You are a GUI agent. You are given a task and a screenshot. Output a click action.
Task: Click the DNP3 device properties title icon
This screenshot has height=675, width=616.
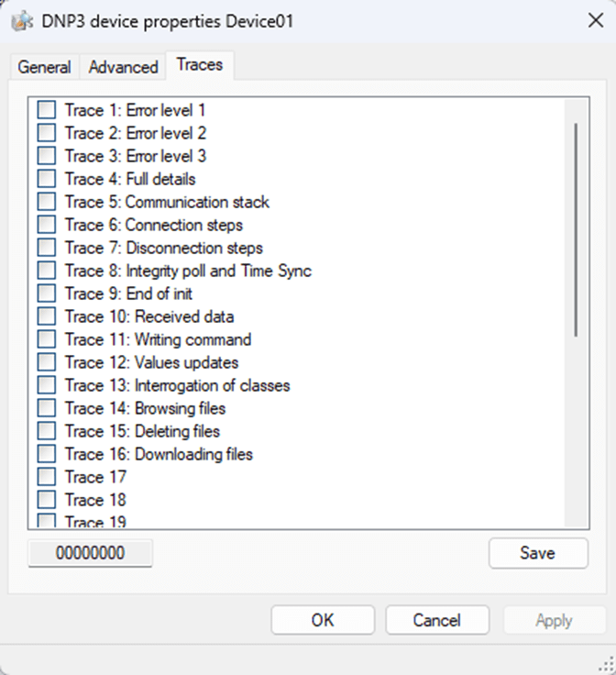22,21
